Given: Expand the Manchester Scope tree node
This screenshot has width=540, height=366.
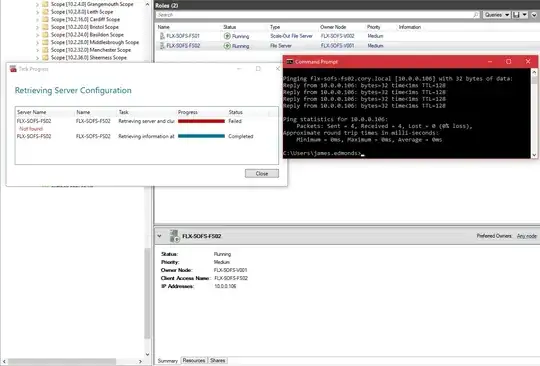Looking at the screenshot, I should coord(37,50).
